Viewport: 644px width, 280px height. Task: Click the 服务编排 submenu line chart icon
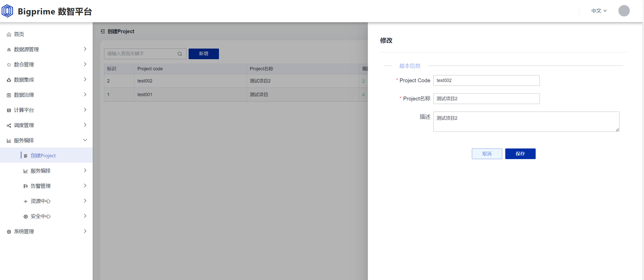26,171
